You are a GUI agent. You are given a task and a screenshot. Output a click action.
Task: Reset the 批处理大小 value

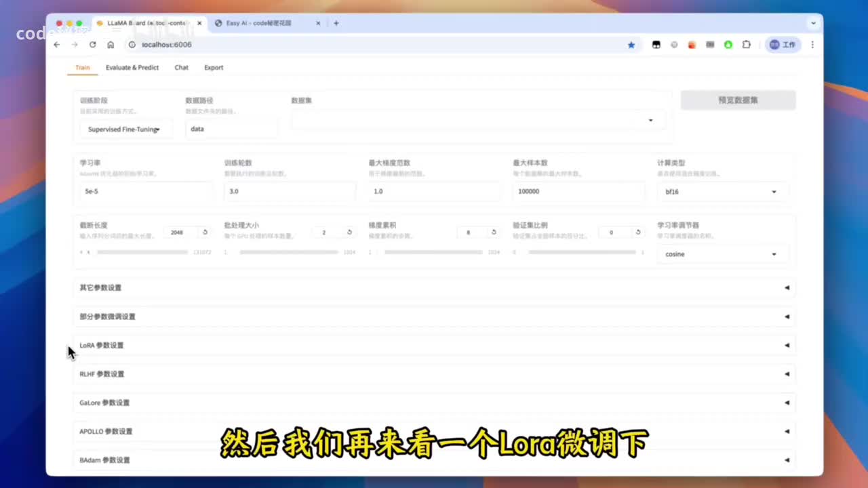click(x=349, y=232)
